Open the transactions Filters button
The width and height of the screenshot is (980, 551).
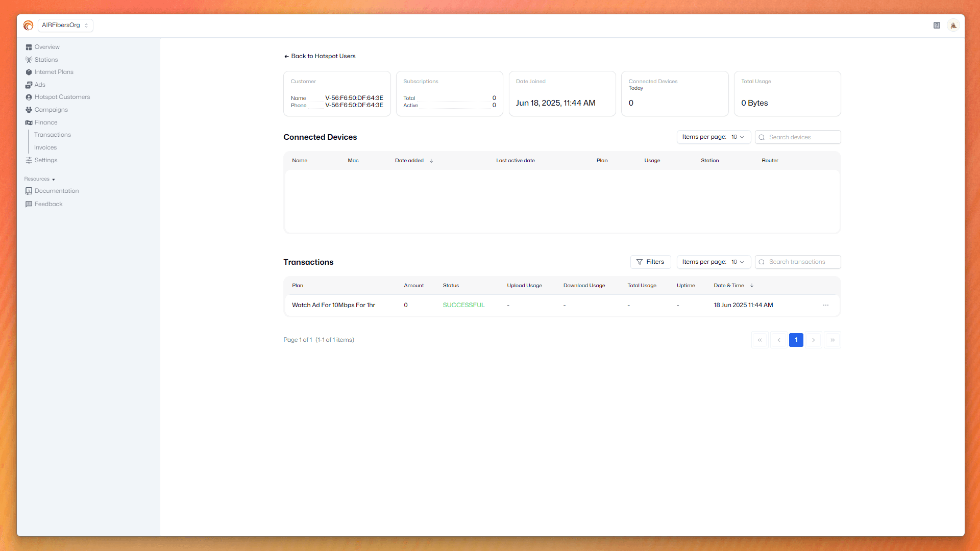(650, 262)
